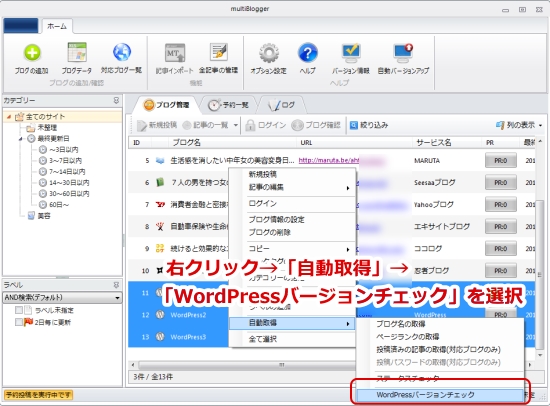Image resolution: width=550 pixels, height=406 pixels.
Task: Open コピー submenu
Action: [x=292, y=249]
